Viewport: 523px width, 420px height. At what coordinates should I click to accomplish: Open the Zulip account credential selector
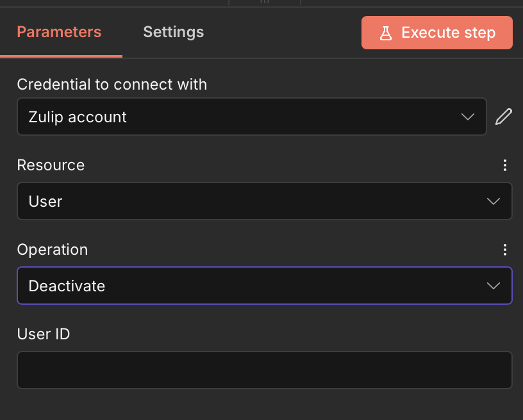pyautogui.click(x=252, y=117)
